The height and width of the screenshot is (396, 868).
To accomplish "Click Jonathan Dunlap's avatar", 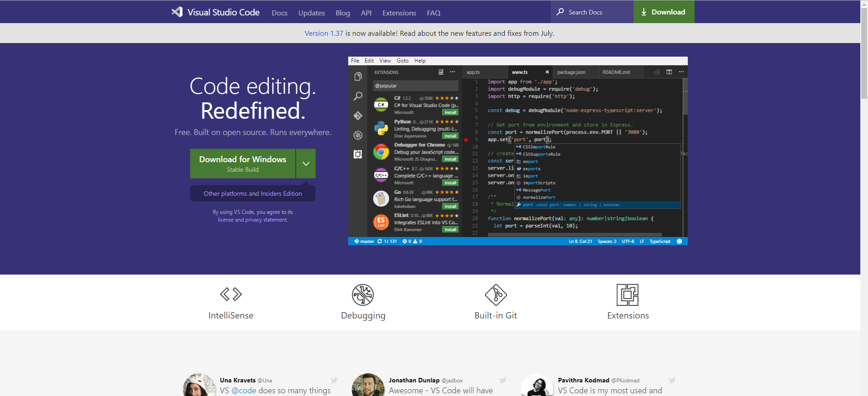I will [x=368, y=385].
